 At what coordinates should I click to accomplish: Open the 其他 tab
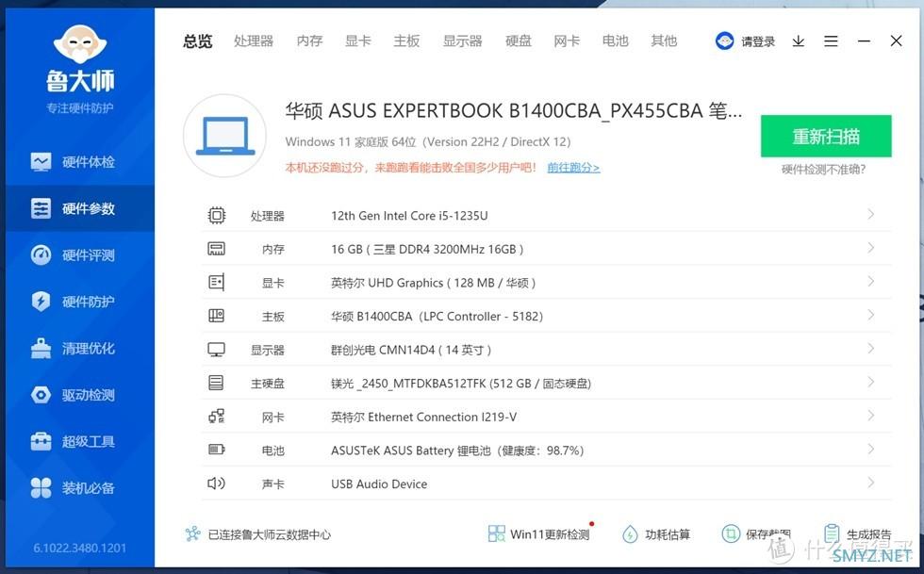click(x=664, y=41)
